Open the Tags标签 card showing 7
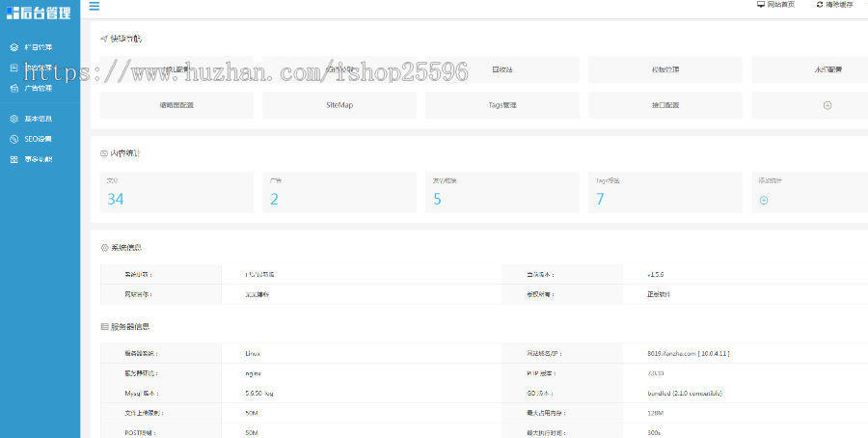 click(x=665, y=192)
